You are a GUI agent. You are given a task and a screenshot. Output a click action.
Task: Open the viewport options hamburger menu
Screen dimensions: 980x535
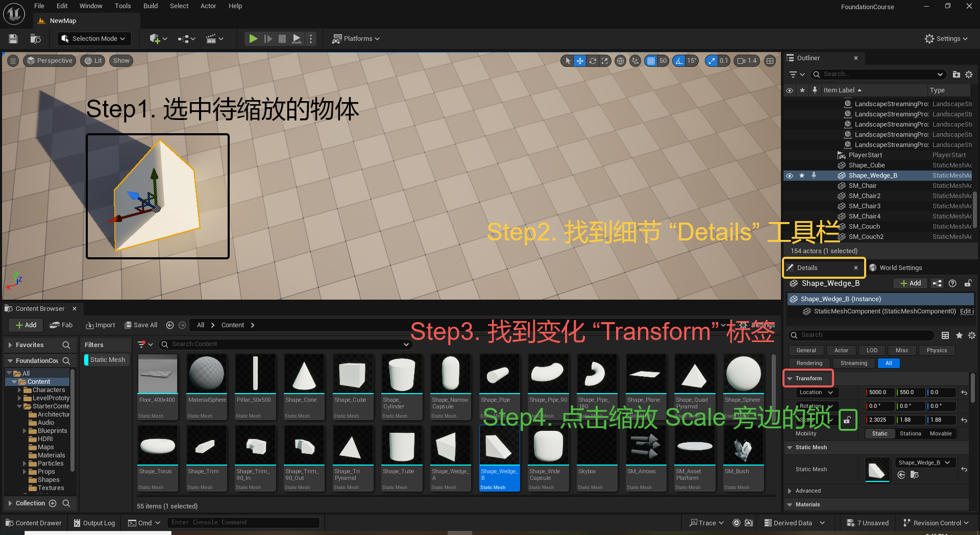(13, 61)
